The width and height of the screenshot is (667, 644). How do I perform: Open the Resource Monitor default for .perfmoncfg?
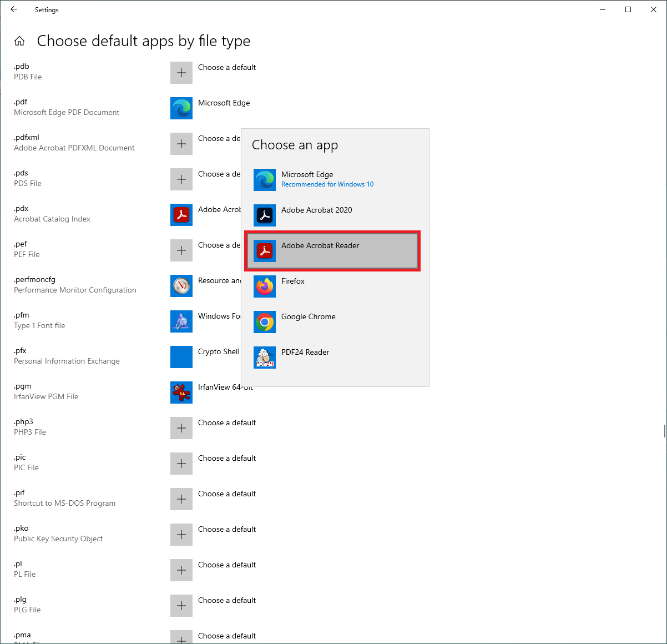[181, 286]
